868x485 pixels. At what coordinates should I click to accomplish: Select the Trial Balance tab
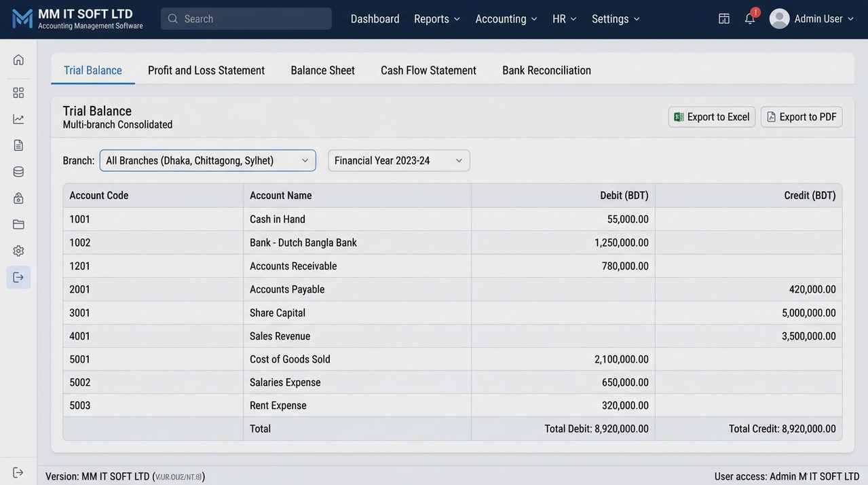tap(93, 70)
